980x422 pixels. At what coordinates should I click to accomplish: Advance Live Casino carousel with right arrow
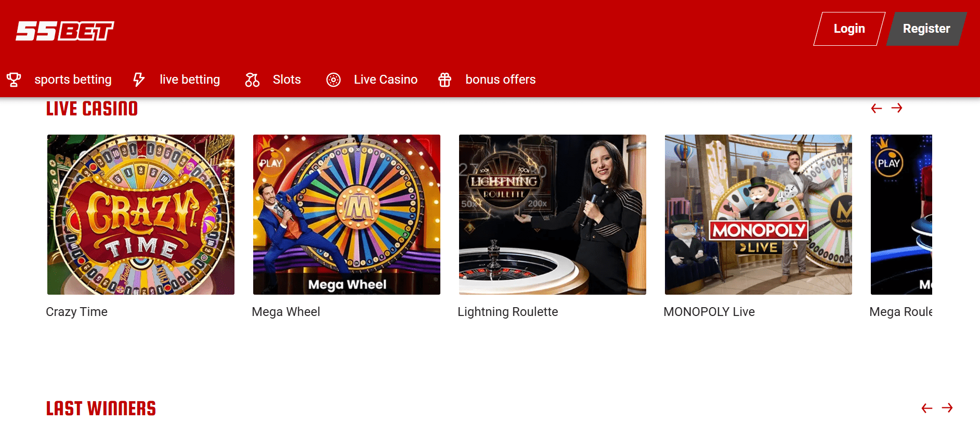coord(896,108)
